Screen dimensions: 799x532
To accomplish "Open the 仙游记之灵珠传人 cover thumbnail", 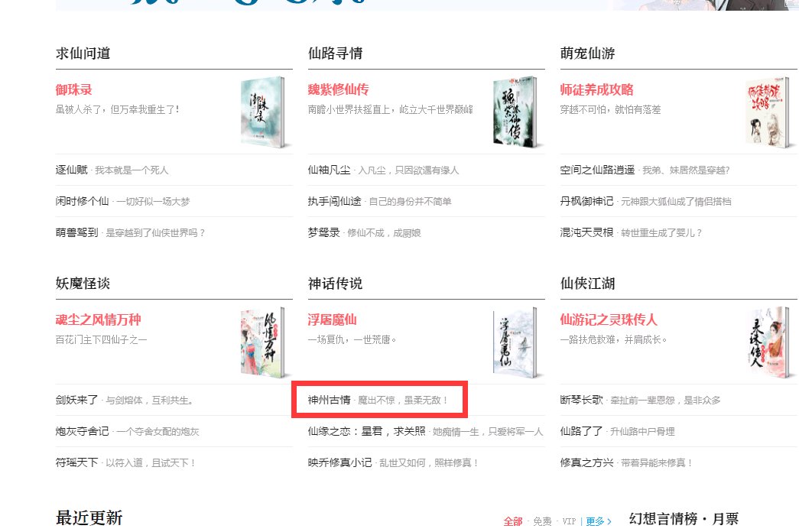I will click(x=767, y=342).
